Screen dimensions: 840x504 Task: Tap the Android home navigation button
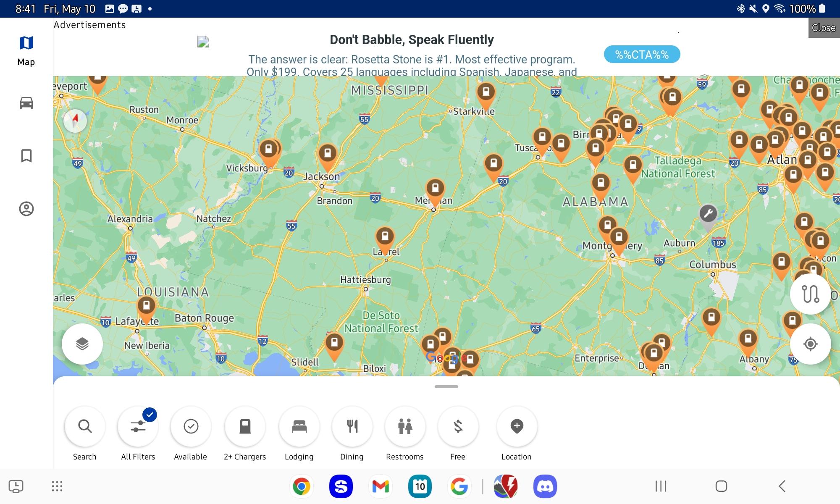coord(721,486)
